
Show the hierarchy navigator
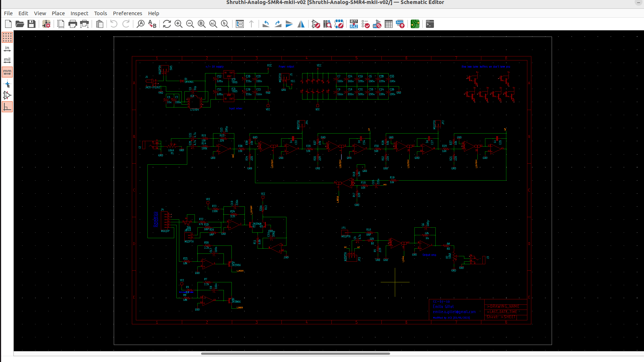point(239,24)
